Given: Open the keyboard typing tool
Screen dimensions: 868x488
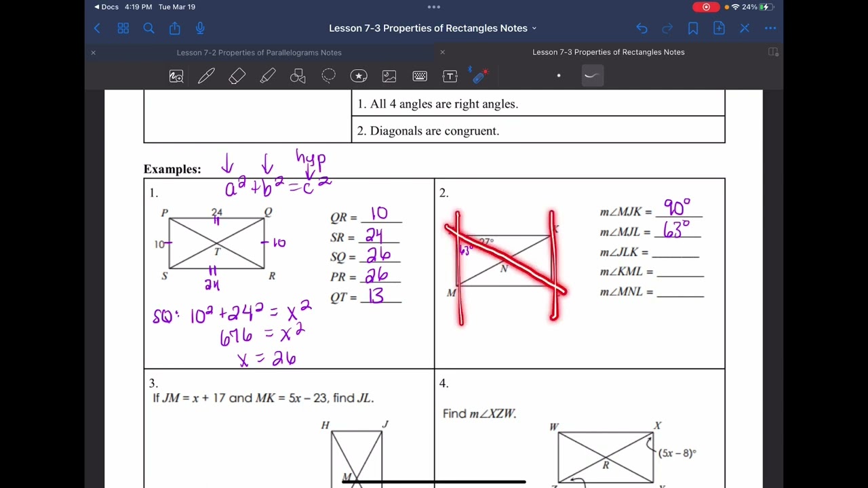Looking at the screenshot, I should (x=420, y=77).
